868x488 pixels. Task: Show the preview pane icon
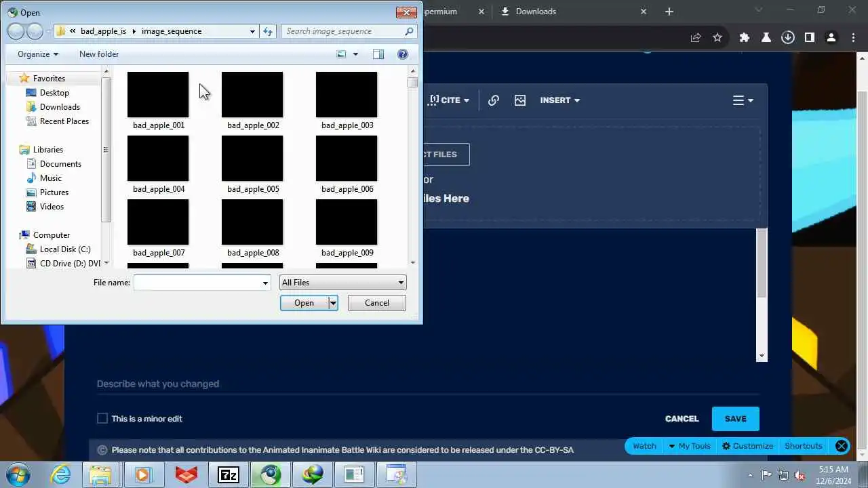click(x=378, y=54)
